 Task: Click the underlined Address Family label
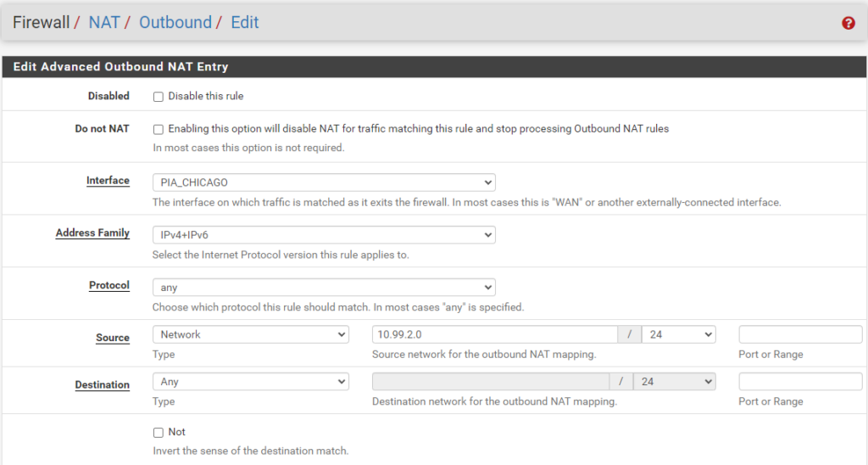(92, 232)
